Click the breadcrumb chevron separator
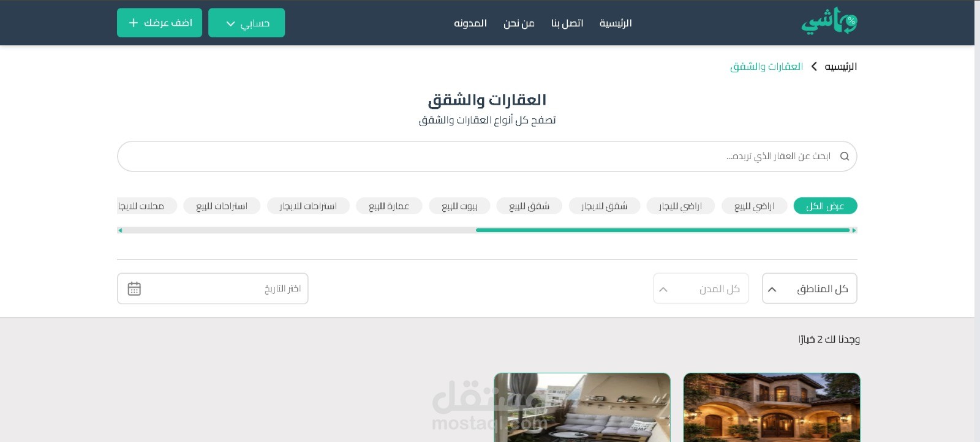980x442 pixels. (x=814, y=66)
